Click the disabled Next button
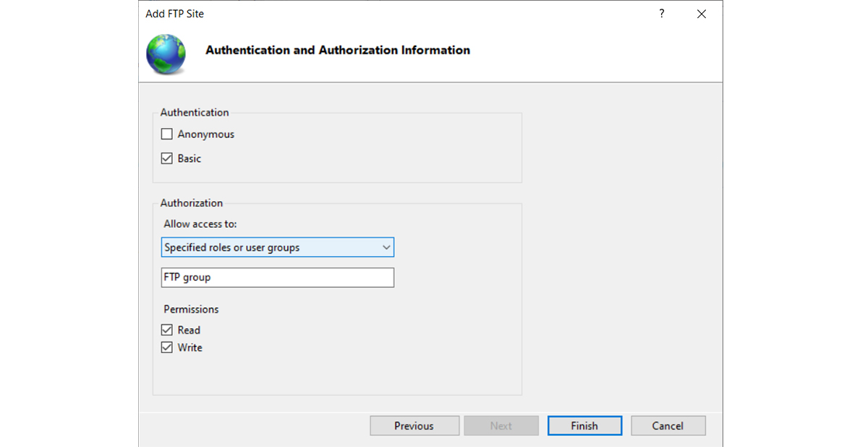The height and width of the screenshot is (447, 868). pyautogui.click(x=501, y=425)
